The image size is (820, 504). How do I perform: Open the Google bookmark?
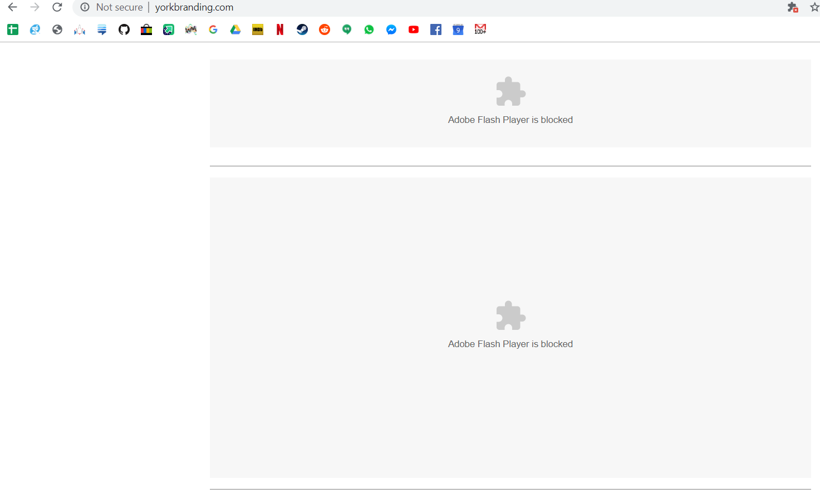click(x=213, y=29)
